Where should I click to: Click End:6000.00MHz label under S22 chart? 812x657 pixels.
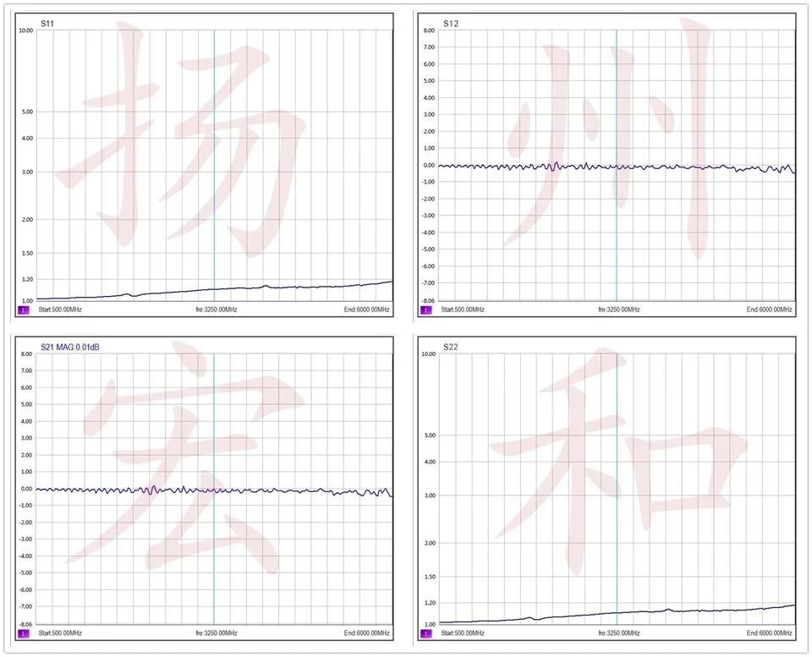pyautogui.click(x=769, y=633)
